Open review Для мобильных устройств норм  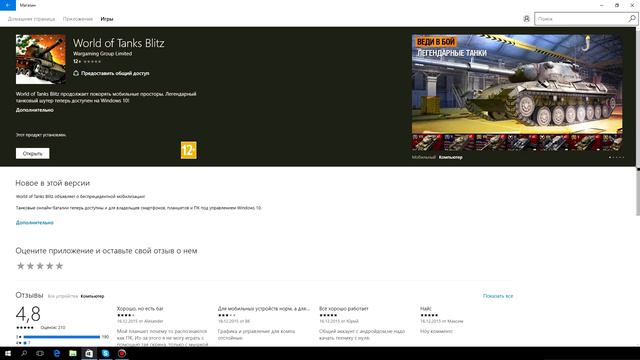(x=264, y=309)
